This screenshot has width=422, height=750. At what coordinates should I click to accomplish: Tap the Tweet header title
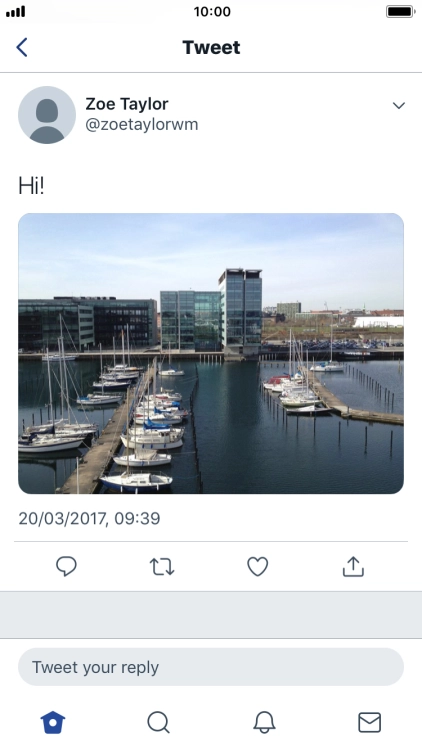pyautogui.click(x=211, y=47)
